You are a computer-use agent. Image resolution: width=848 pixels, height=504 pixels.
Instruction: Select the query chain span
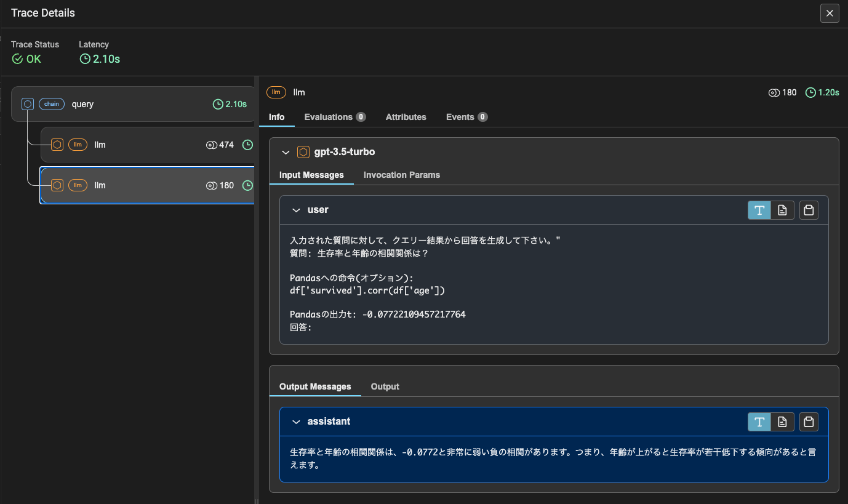point(133,104)
